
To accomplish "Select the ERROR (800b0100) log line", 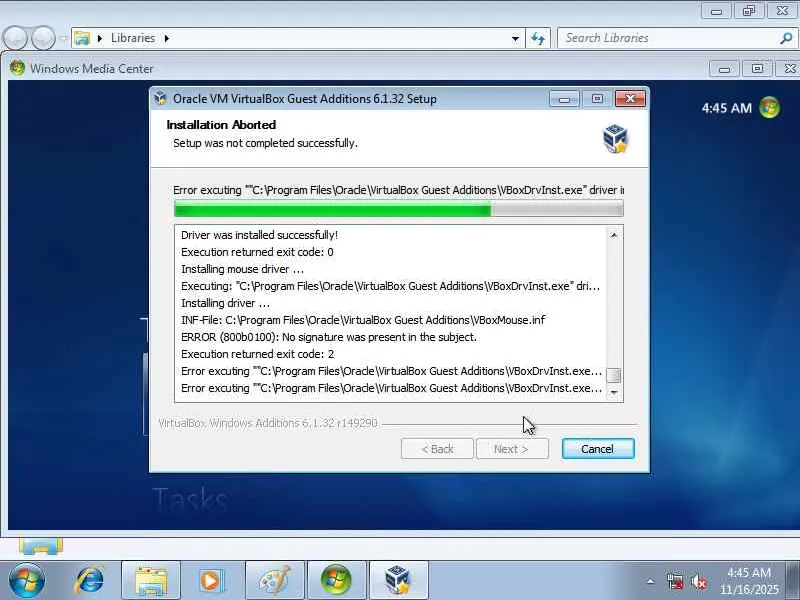I will [x=329, y=337].
